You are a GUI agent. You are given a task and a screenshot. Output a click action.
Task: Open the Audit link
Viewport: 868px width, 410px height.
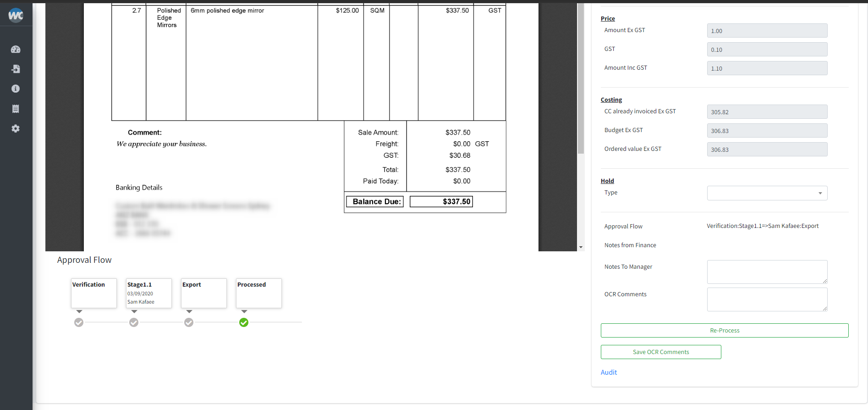609,372
